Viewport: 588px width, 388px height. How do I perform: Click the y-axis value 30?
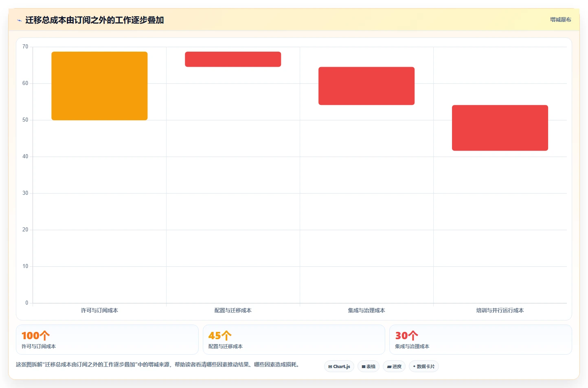[x=25, y=193]
